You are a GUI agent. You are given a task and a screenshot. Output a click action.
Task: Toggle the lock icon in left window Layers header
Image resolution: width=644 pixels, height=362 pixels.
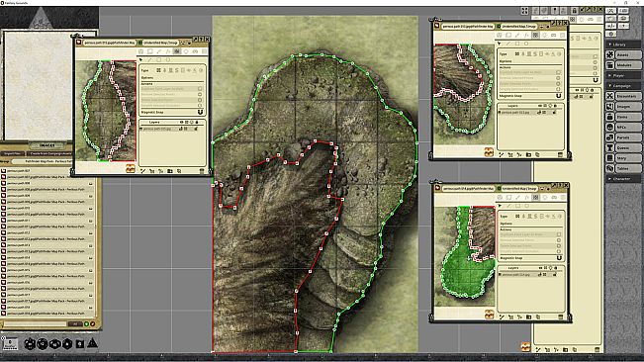197,123
